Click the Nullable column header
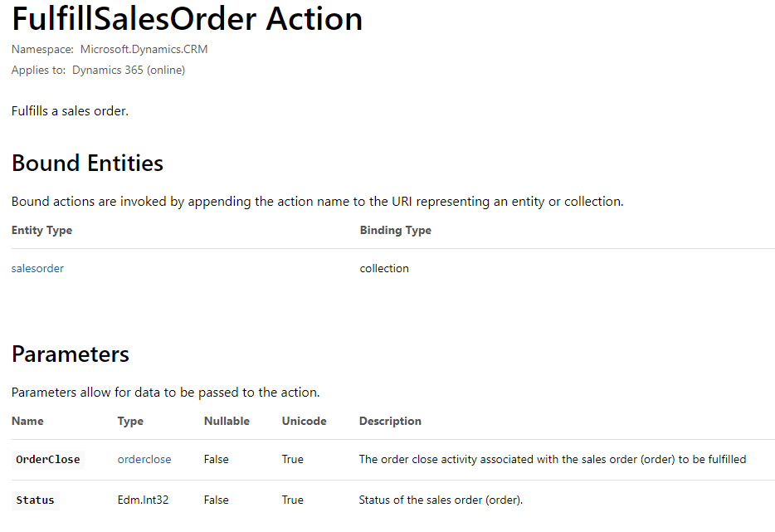This screenshot has width=775, height=532. pyautogui.click(x=227, y=422)
